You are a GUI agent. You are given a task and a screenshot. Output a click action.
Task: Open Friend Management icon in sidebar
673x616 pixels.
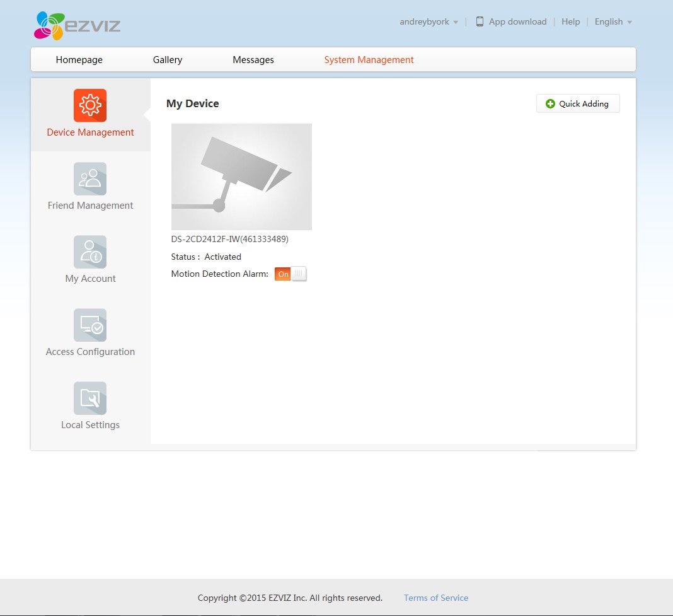(x=90, y=178)
